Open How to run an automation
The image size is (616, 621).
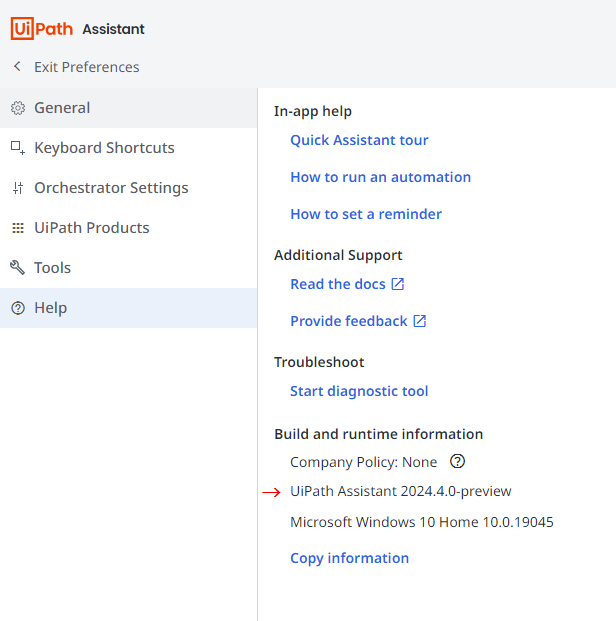tap(380, 177)
